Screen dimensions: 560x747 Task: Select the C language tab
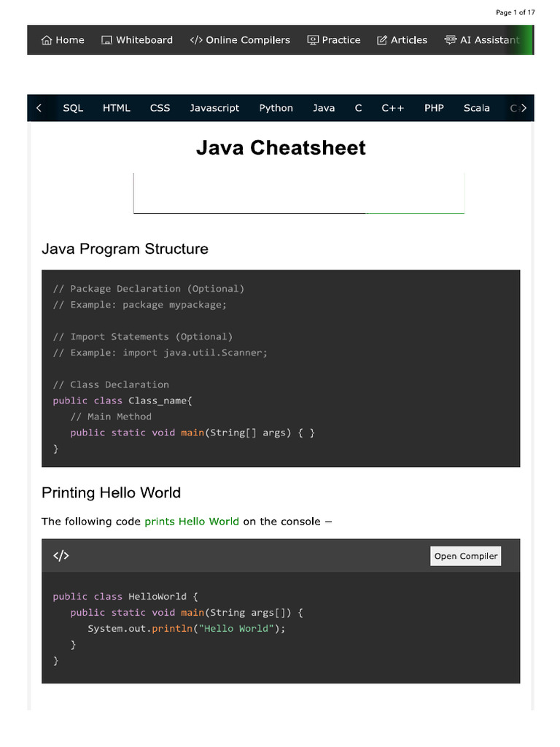point(358,108)
